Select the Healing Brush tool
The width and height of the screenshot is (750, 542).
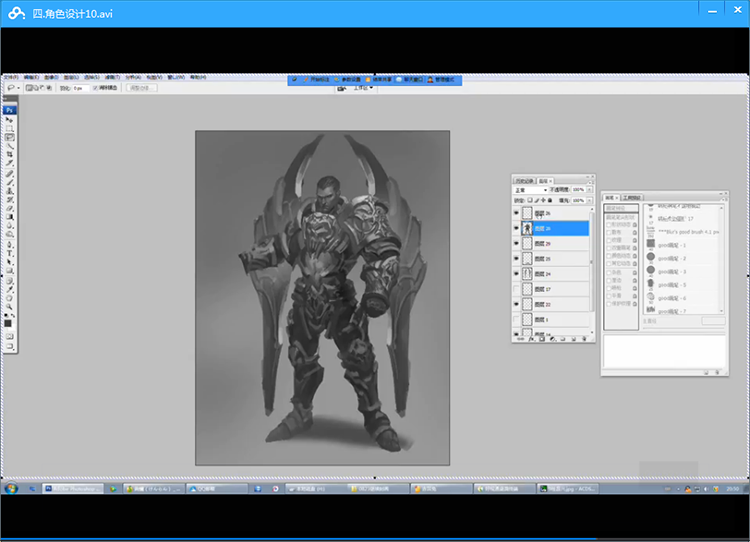pyautogui.click(x=9, y=173)
